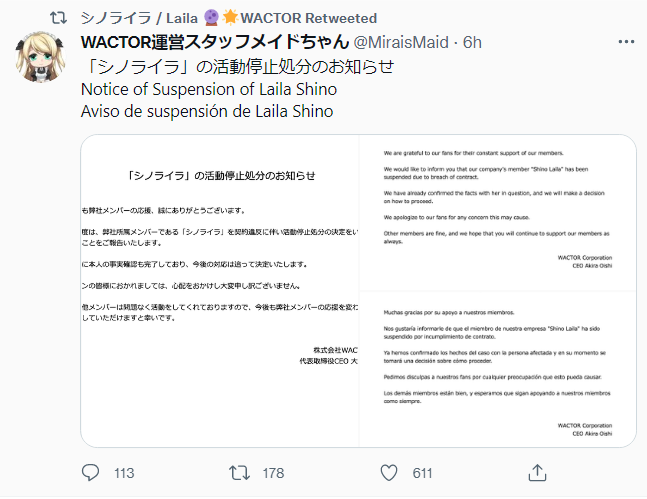Click the retweeted arrows icon at top
This screenshot has width=647, height=499.
pyautogui.click(x=58, y=18)
